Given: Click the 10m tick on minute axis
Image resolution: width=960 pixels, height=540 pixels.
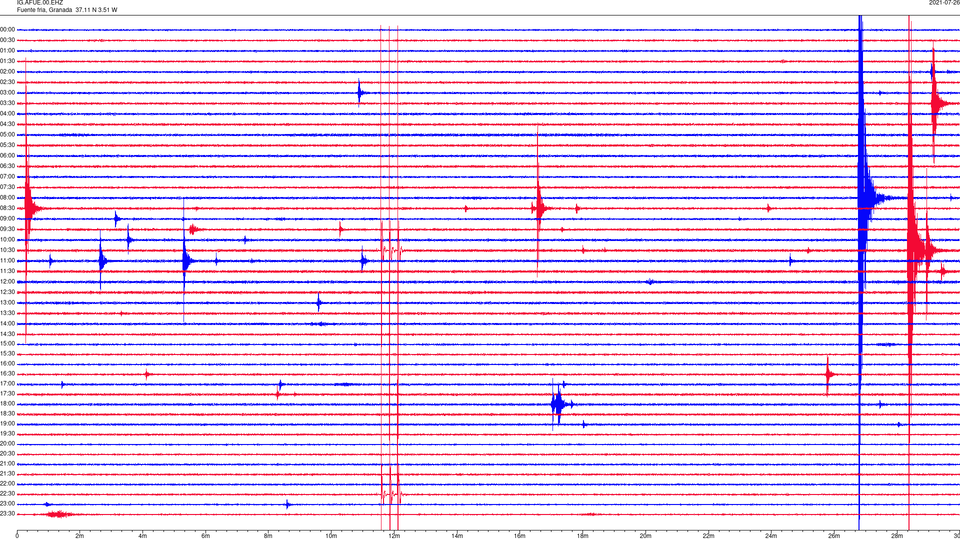Looking at the screenshot, I should (x=331, y=536).
